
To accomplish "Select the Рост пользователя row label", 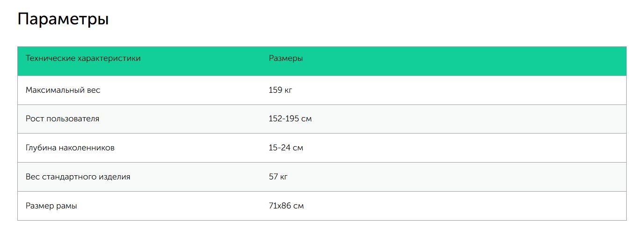I will 63,119.
